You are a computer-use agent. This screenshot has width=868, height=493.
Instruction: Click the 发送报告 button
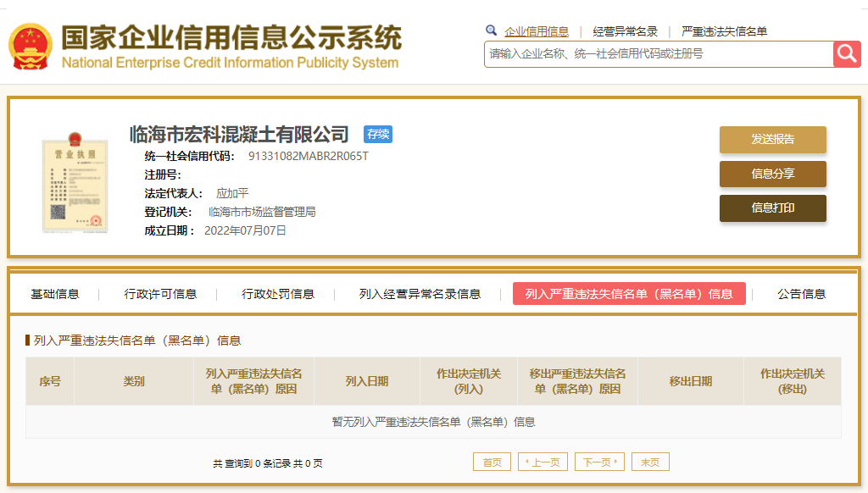tap(773, 140)
